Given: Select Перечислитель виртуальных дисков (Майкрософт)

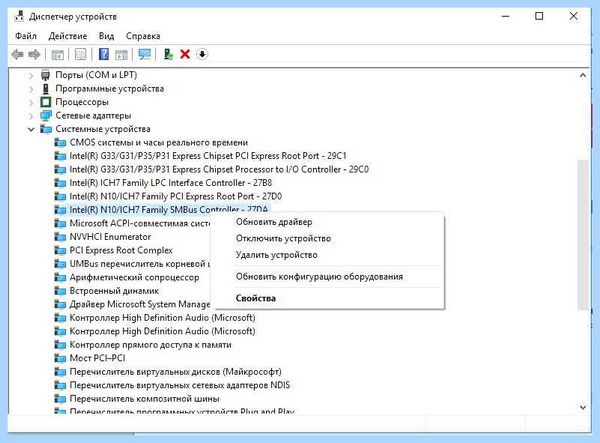Looking at the screenshot, I should click(x=175, y=372).
